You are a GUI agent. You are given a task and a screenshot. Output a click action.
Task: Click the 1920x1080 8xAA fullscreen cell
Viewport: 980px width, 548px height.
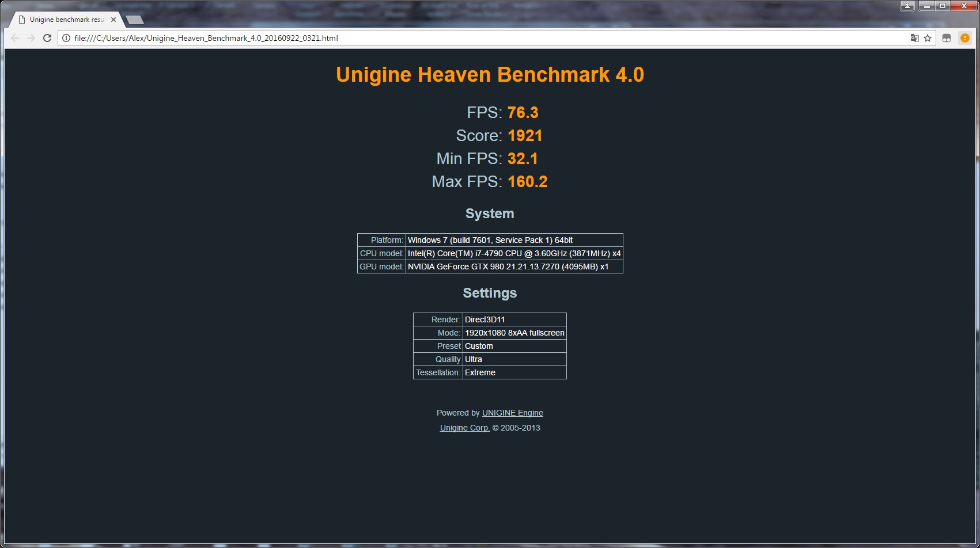click(x=514, y=333)
